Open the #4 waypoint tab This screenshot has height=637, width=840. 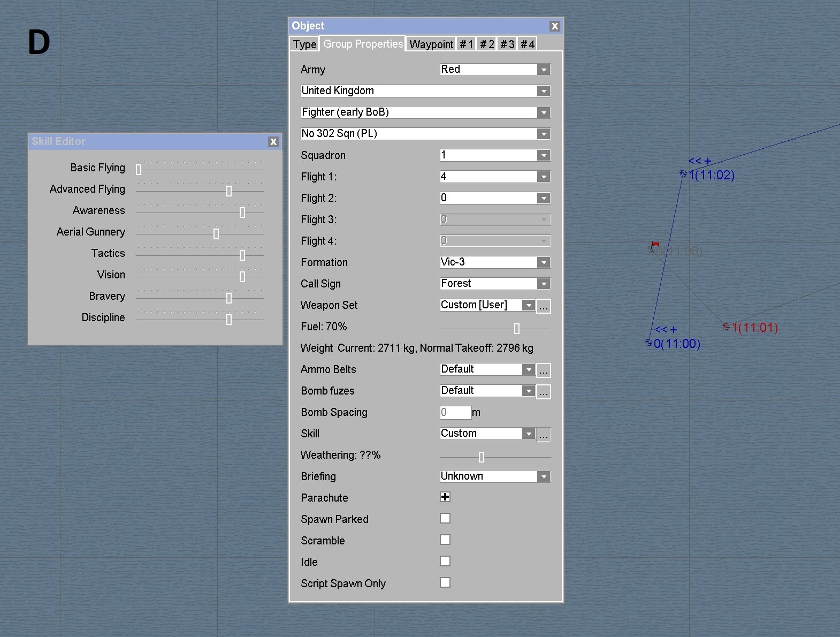(x=528, y=44)
